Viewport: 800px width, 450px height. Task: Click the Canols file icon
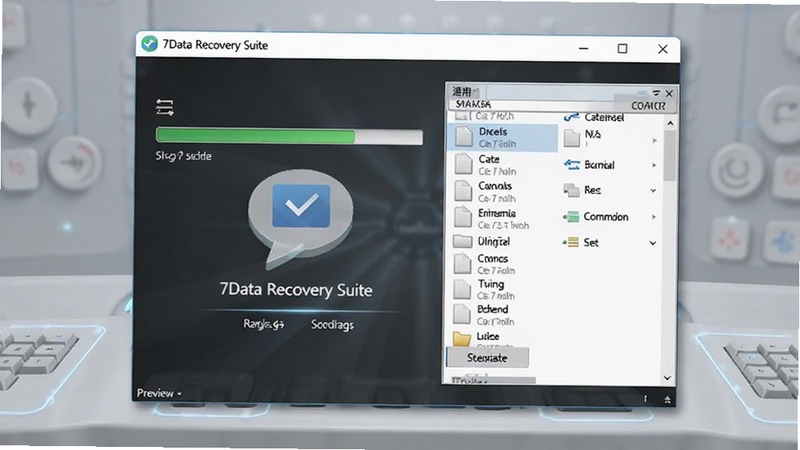[463, 191]
